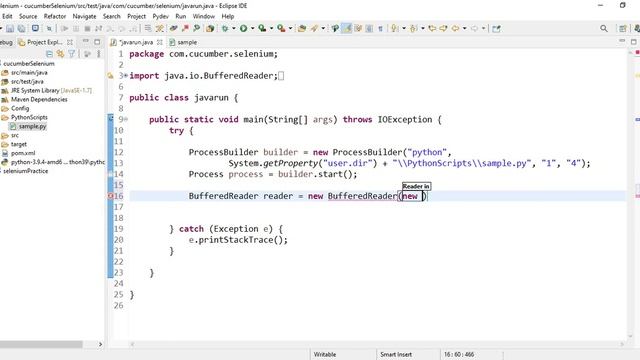
Task: Open the Back history dropdown arrow
Action: (464, 29)
